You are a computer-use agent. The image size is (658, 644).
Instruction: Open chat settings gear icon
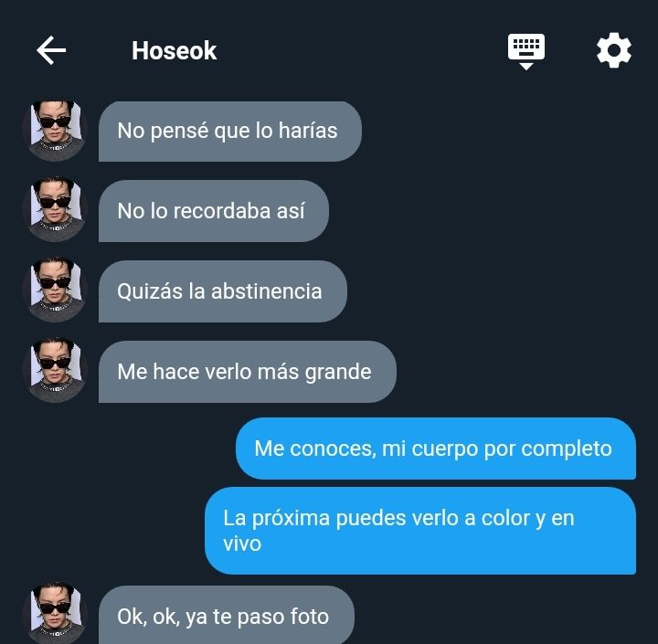613,50
